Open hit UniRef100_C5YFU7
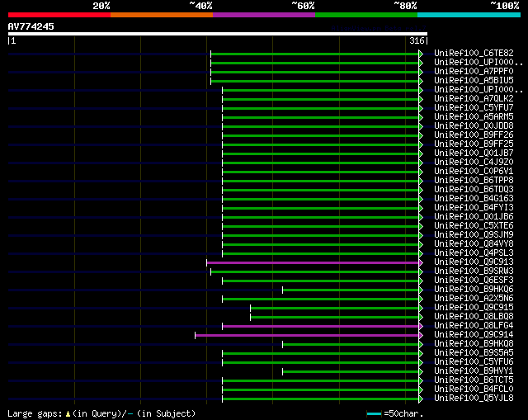 (474, 108)
